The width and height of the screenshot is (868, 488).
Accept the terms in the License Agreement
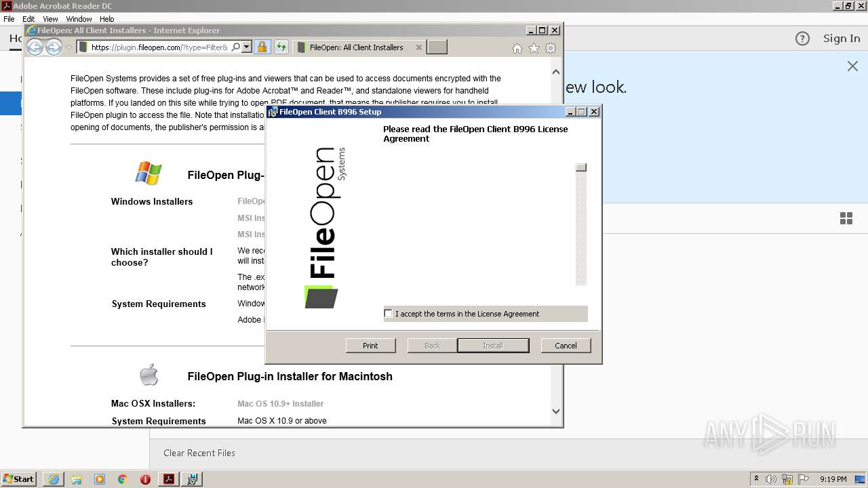(389, 314)
